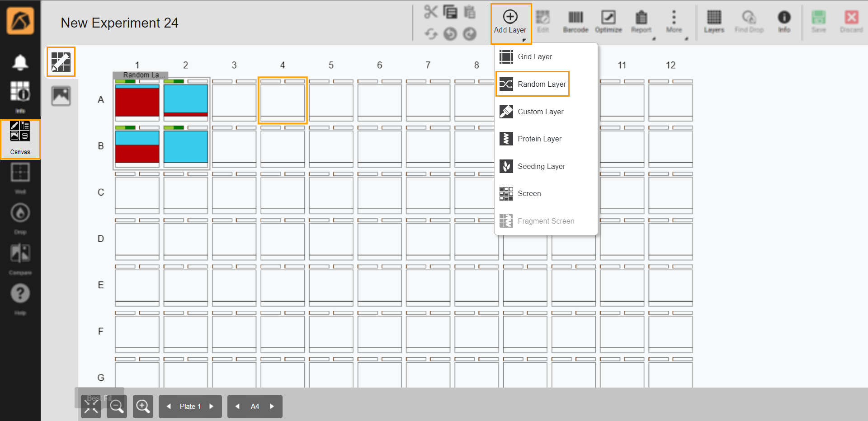Expand the Report dropdown arrow
Viewport: 868px width, 421px height.
(653, 38)
